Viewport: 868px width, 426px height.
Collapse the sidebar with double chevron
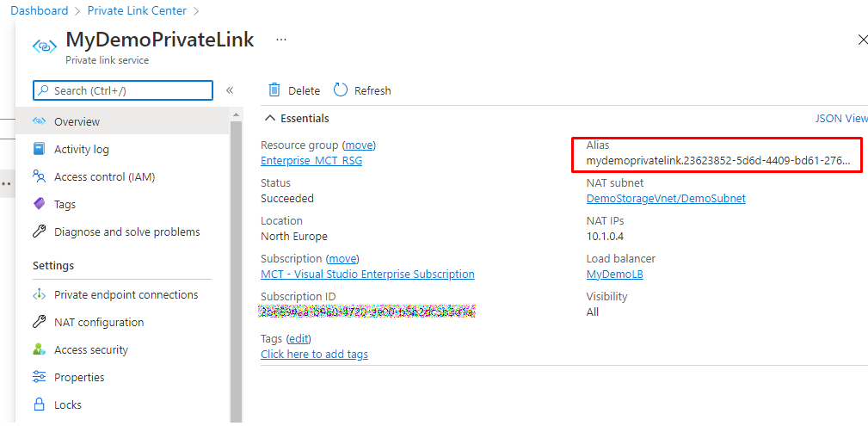click(x=230, y=90)
